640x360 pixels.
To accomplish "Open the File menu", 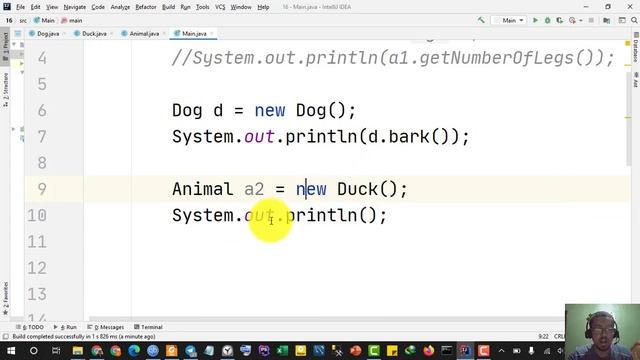I will [x=20, y=7].
